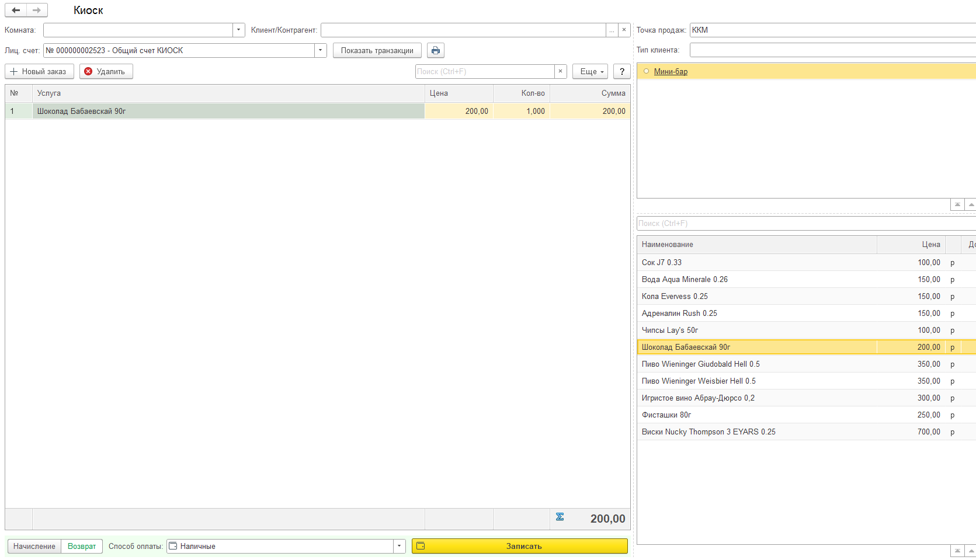The width and height of the screenshot is (976, 560).
Task: Select Пиво Wieninger Giudobald Hell 0.5
Action: 806,364
